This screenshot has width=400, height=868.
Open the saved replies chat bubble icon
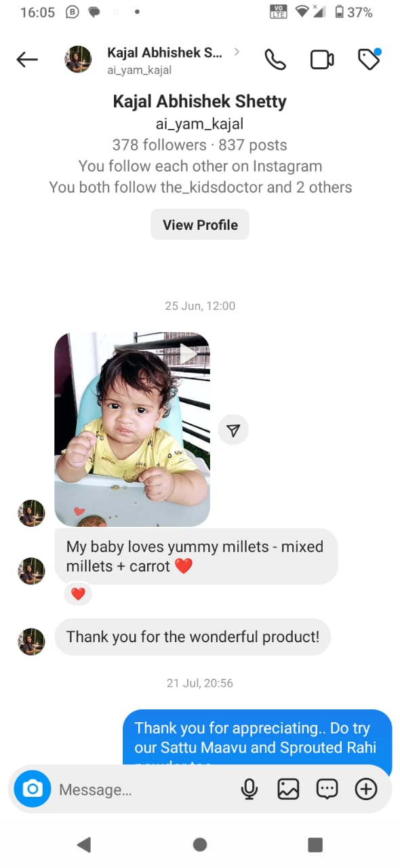pos(327,789)
